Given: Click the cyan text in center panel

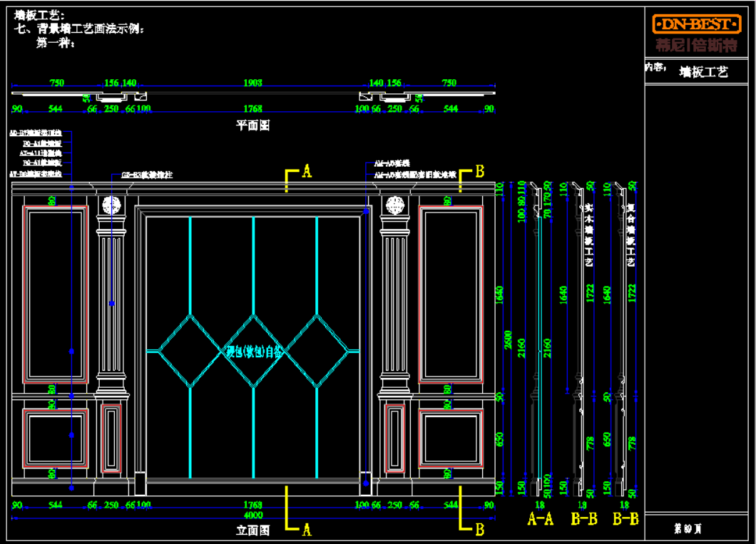Looking at the screenshot, I should 255,351.
